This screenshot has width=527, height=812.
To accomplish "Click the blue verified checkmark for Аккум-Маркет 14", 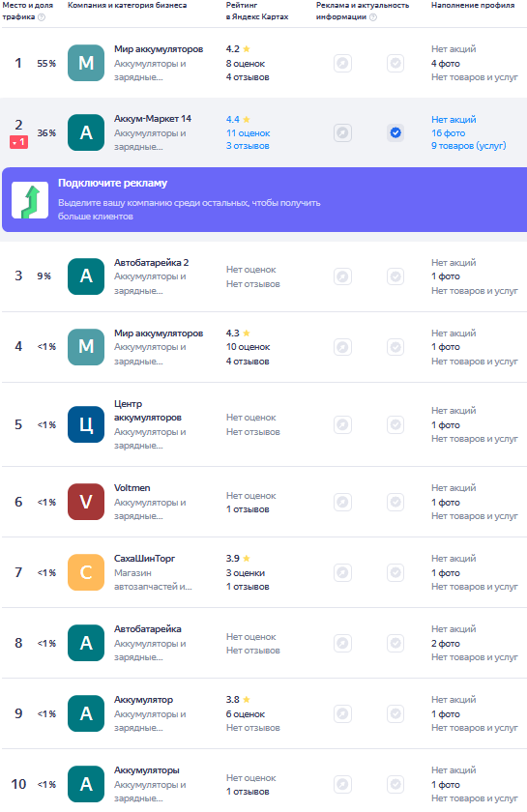I will pyautogui.click(x=395, y=132).
